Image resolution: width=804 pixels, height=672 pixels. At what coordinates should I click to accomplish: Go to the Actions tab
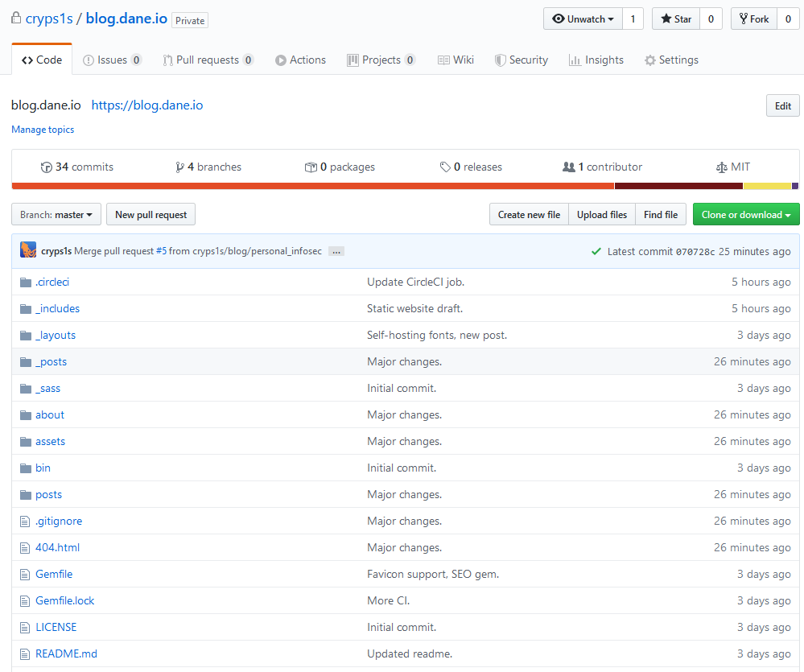(x=300, y=60)
